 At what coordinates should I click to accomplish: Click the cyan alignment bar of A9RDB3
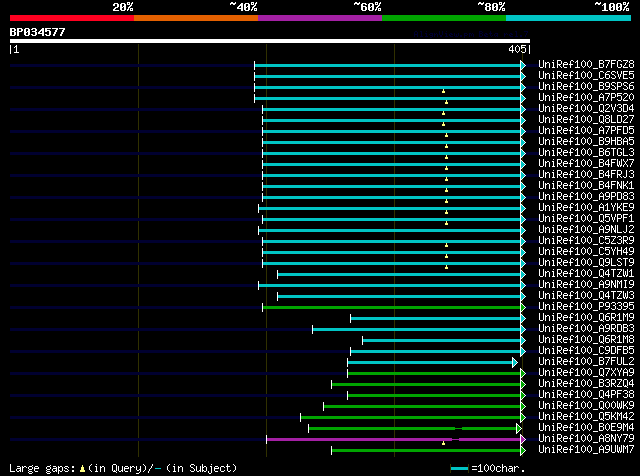417,329
